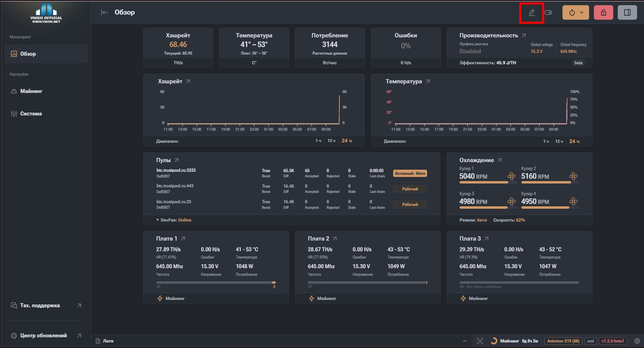Click the Antminer S19 (88) badge

point(563,341)
